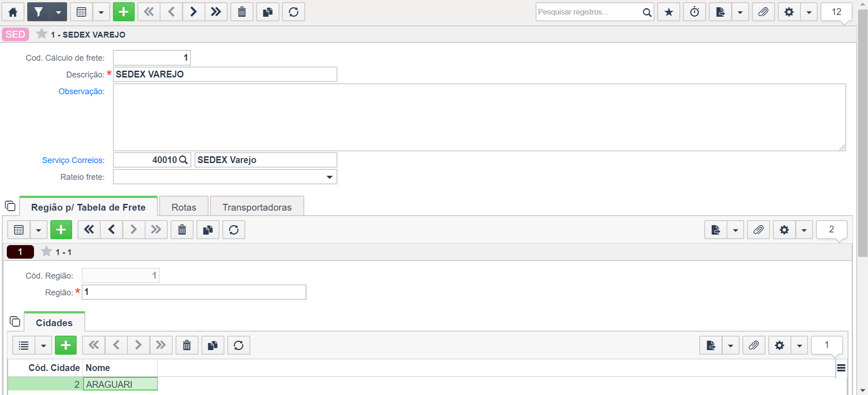Click the Cod. Cálculo de frete field
The image size is (868, 395).
pyautogui.click(x=152, y=58)
